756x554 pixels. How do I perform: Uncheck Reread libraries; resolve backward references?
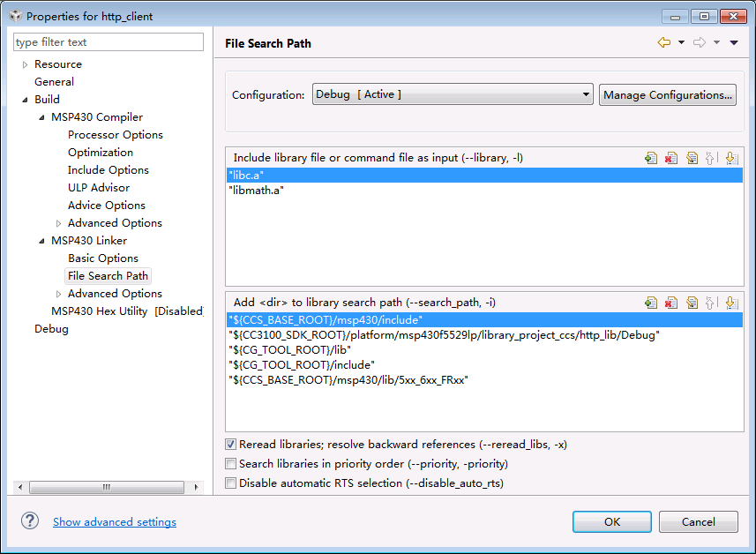point(231,445)
